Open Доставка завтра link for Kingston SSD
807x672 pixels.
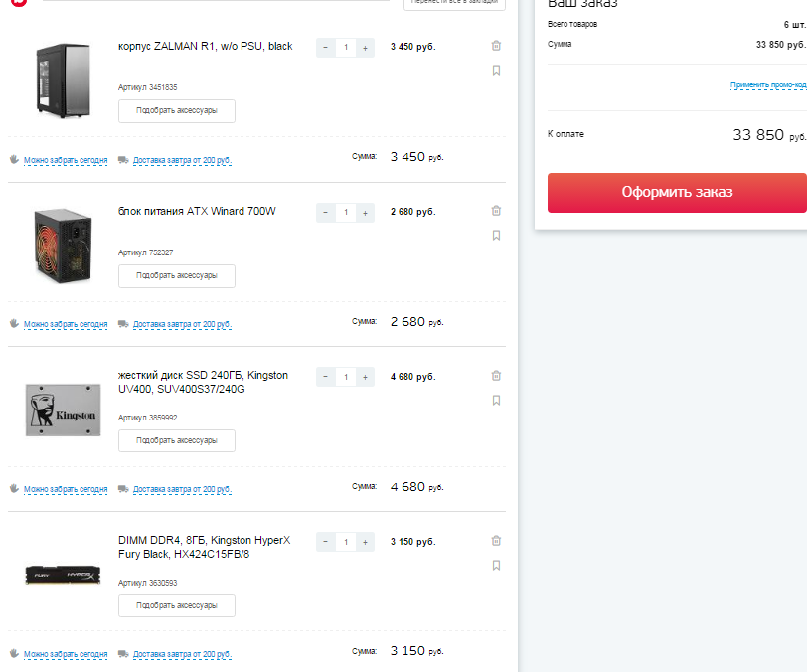(x=182, y=489)
